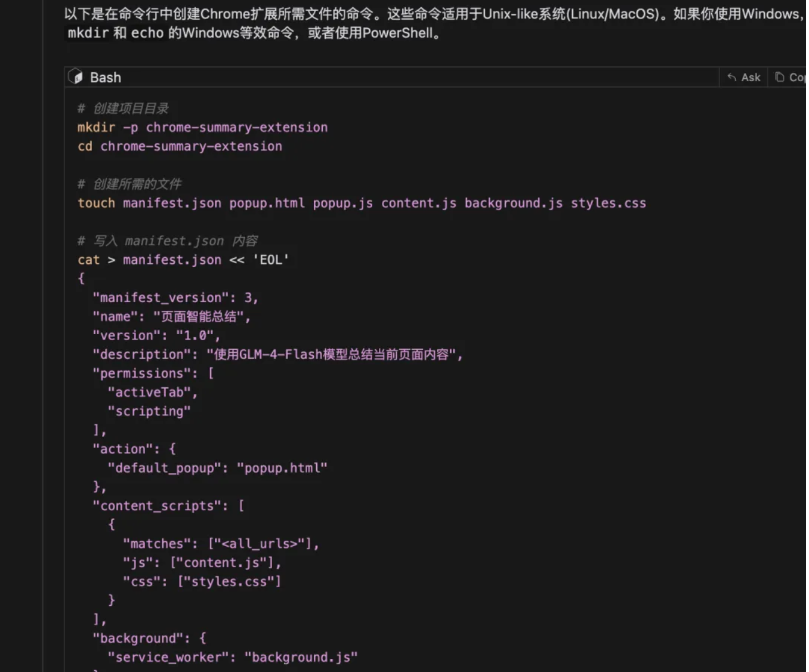Viewport: 809px width, 672px height.
Task: Click the "name": "页面智能总结" line
Action: tap(172, 316)
